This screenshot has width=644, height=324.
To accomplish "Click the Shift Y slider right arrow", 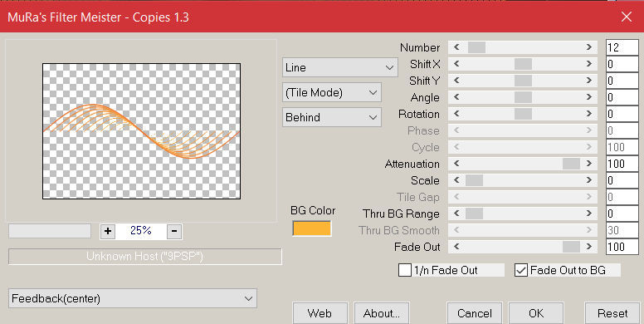I will coord(589,81).
